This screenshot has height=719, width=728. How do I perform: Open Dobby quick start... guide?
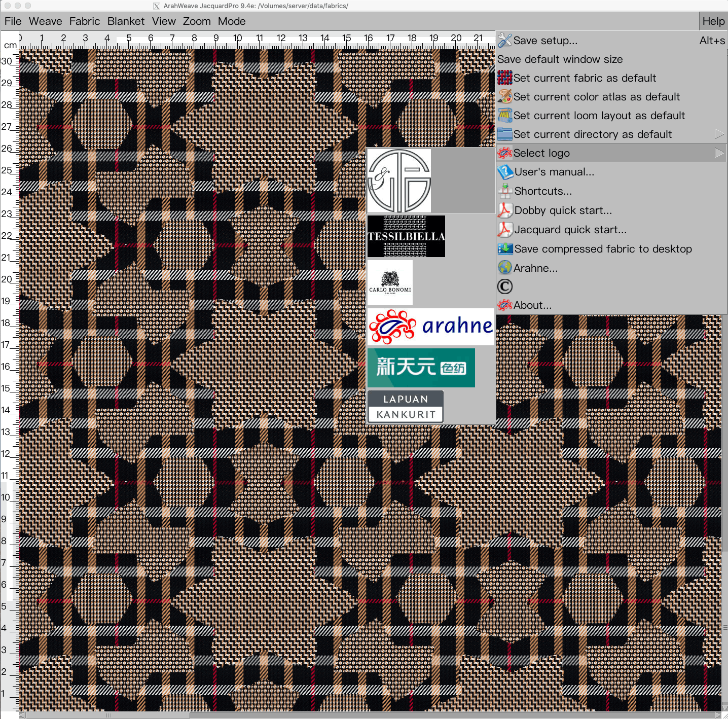[x=611, y=210]
